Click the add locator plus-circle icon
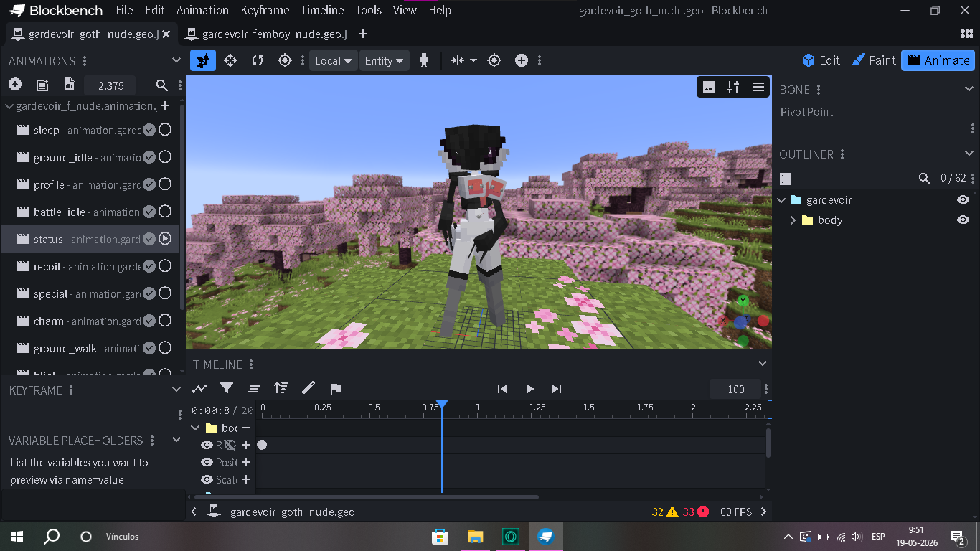Image resolution: width=980 pixels, height=551 pixels. 522,61
